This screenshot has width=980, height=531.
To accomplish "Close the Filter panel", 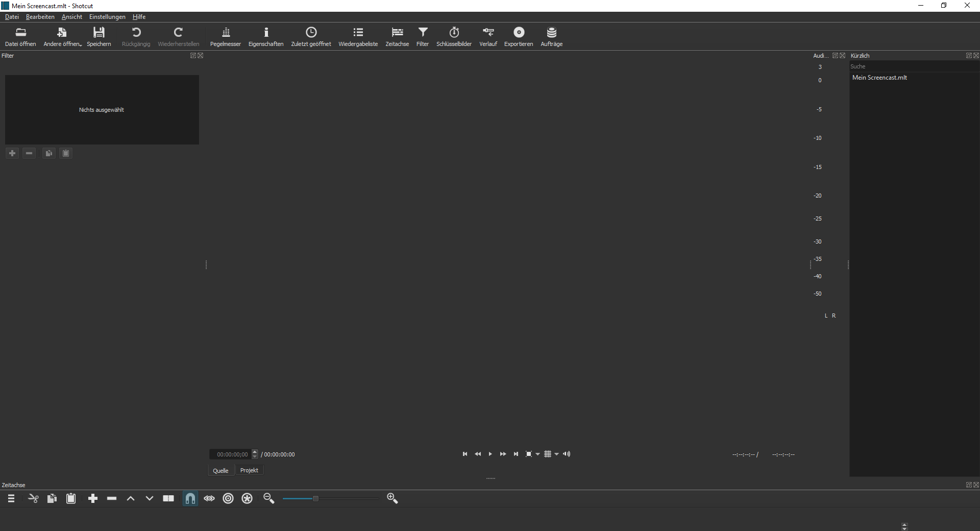I will coord(201,56).
